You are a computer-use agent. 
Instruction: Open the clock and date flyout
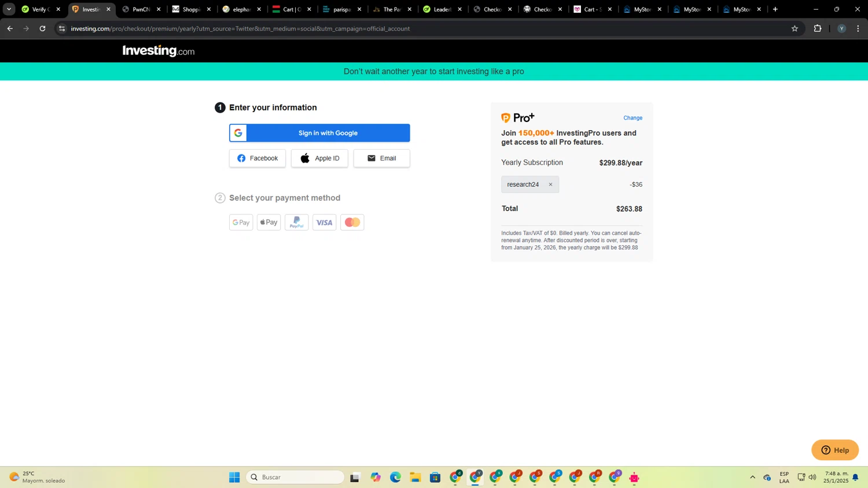pyautogui.click(x=836, y=477)
